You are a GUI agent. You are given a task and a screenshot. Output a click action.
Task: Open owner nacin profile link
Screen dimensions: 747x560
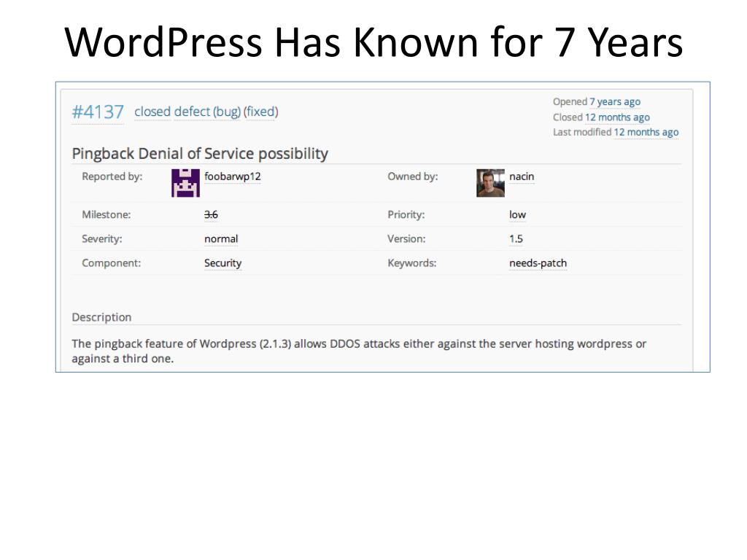pyautogui.click(x=522, y=176)
